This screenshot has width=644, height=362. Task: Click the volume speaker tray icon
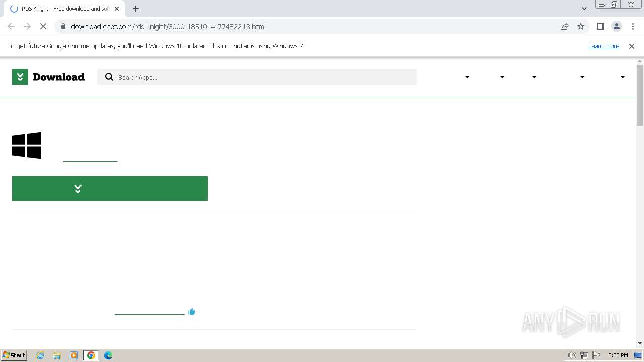572,355
